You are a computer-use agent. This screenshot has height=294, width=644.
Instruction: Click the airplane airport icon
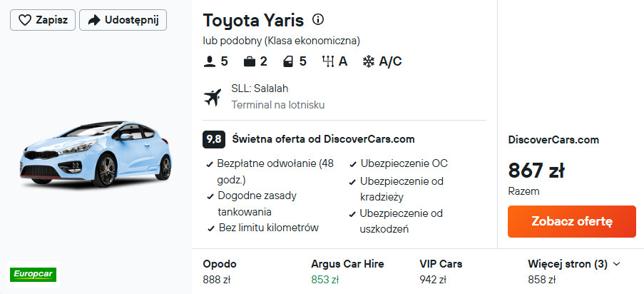[x=213, y=96]
